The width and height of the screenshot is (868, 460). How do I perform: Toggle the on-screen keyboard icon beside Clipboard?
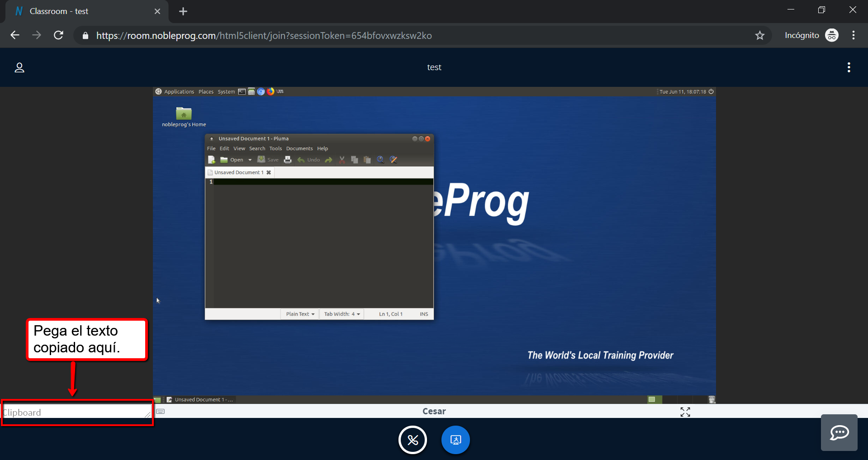coord(161,412)
